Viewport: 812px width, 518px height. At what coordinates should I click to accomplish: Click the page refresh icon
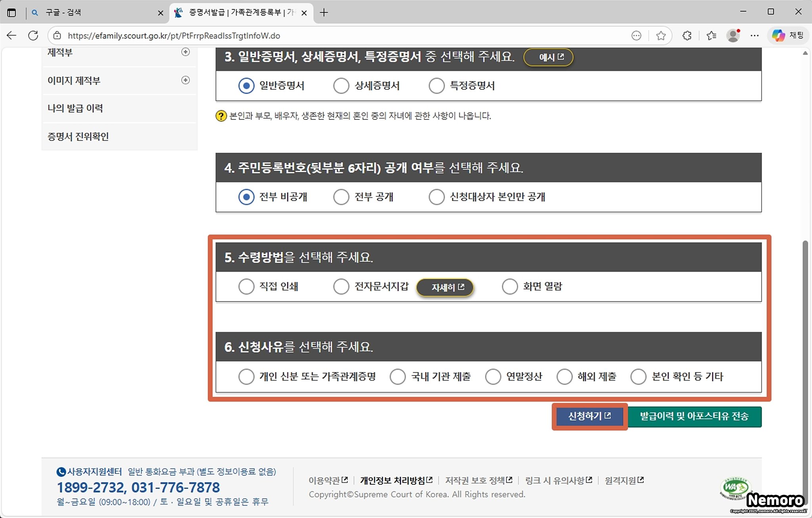[x=33, y=36]
